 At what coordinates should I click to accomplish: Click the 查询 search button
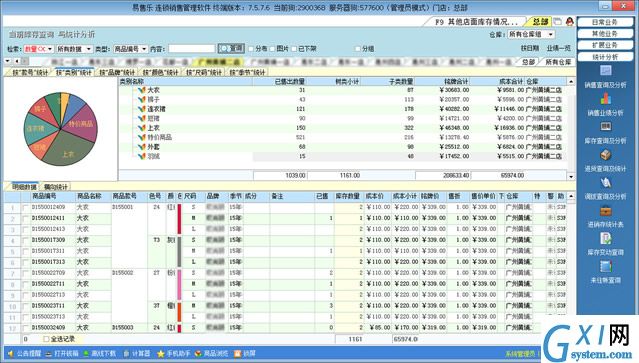(231, 48)
